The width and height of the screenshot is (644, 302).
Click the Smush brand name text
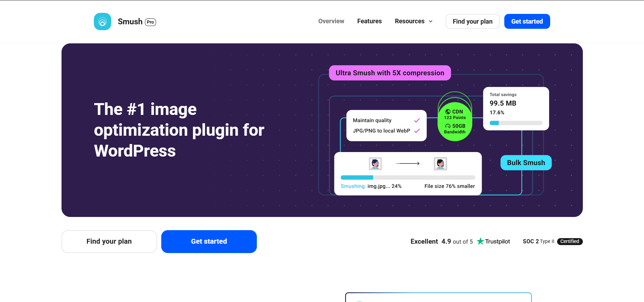tap(130, 22)
